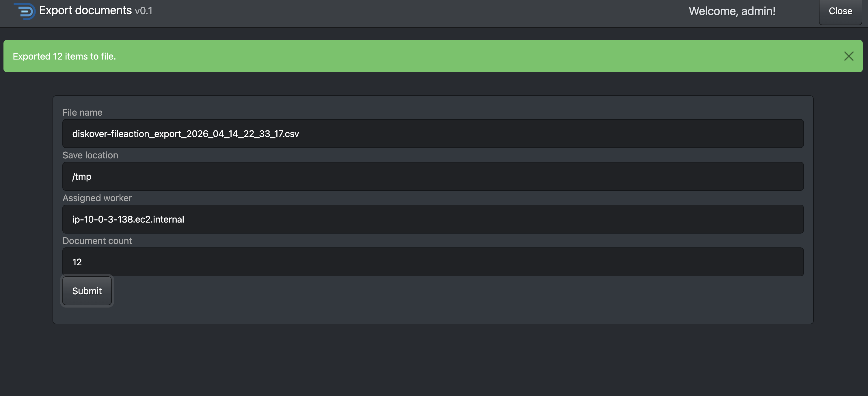Image resolution: width=868 pixels, height=396 pixels.
Task: Click the Submit button
Action: [x=87, y=291]
